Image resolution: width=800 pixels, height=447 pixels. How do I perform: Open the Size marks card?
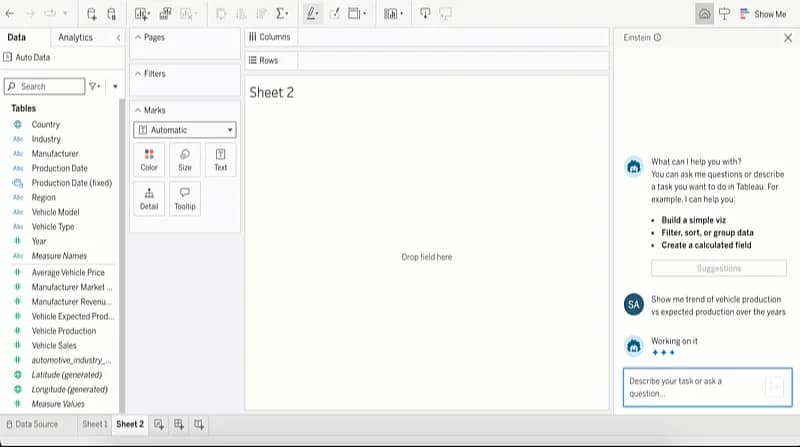point(185,159)
